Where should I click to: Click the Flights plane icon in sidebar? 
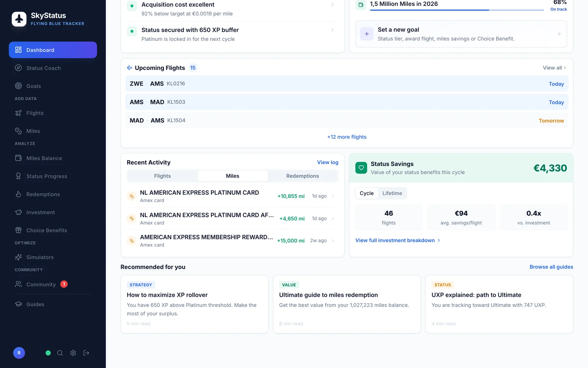pos(18,113)
